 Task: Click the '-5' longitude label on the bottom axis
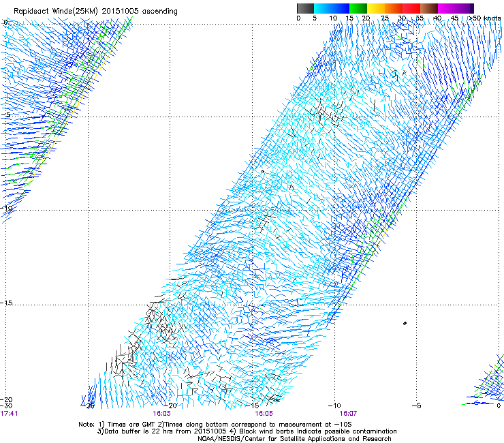(x=416, y=406)
